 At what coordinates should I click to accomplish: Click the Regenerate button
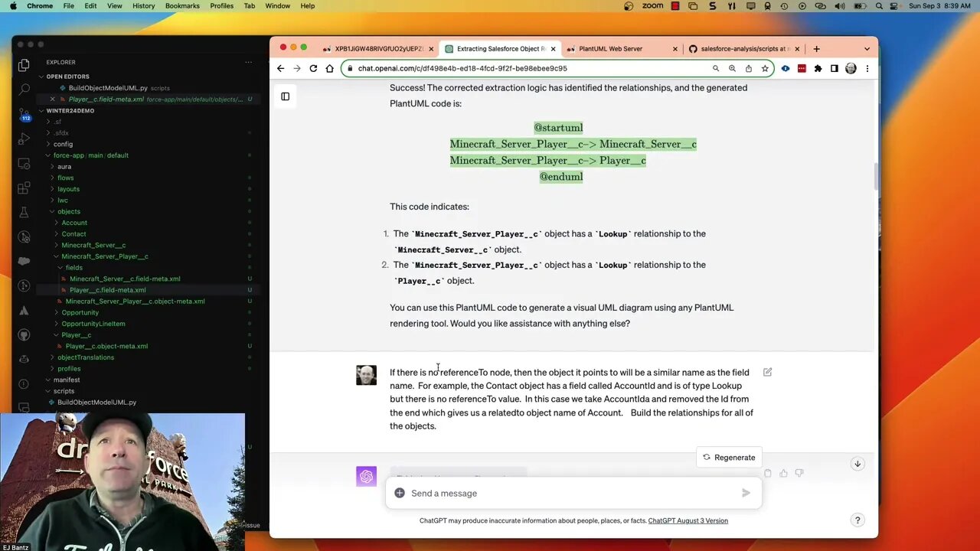[x=729, y=458]
